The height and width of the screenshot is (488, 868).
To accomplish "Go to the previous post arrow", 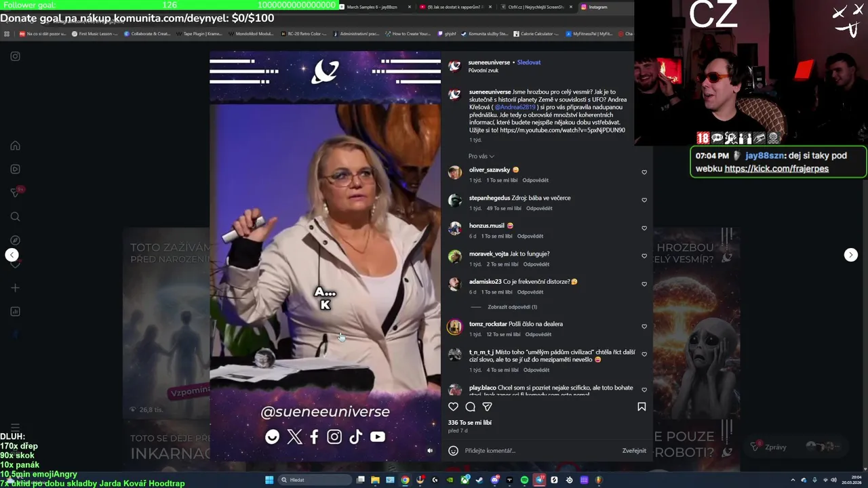I will 12,255.
